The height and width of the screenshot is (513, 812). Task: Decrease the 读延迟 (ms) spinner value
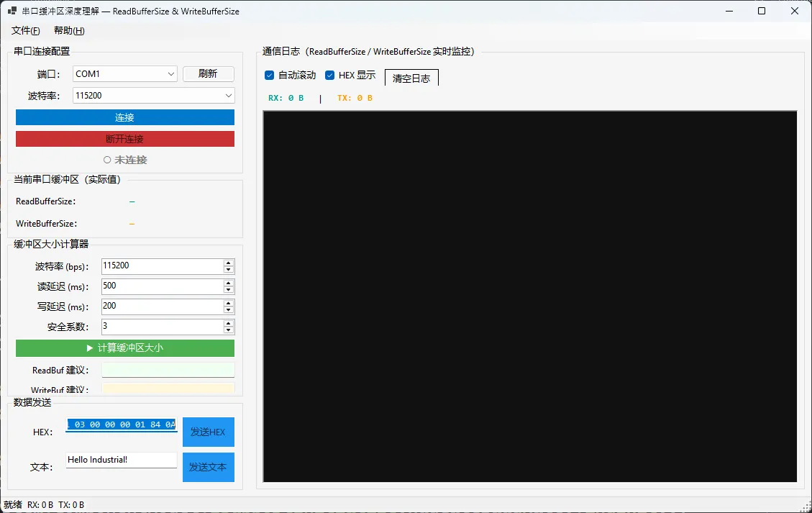(x=229, y=290)
